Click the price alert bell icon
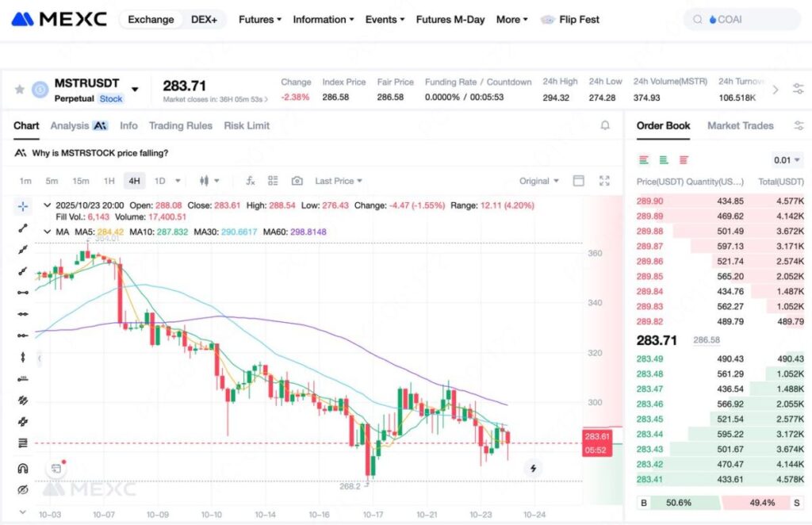Viewport: 812px width, 525px height. pos(605,125)
